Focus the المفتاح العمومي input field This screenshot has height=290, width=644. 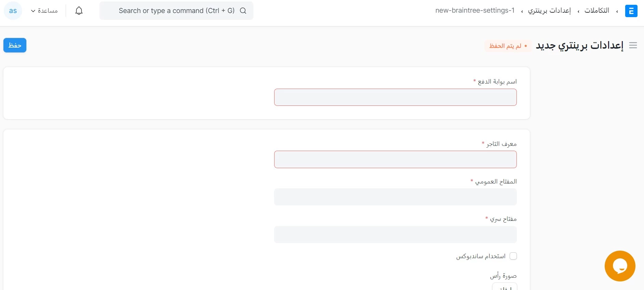tap(395, 197)
